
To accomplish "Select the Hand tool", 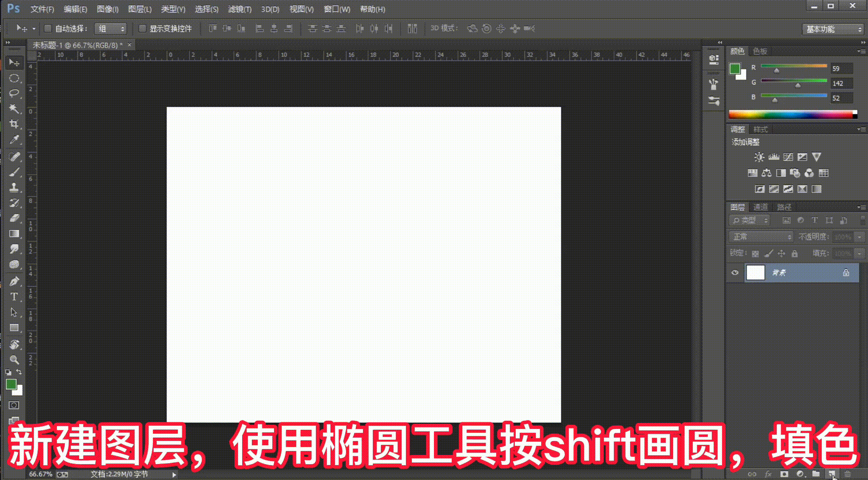I will [14, 344].
